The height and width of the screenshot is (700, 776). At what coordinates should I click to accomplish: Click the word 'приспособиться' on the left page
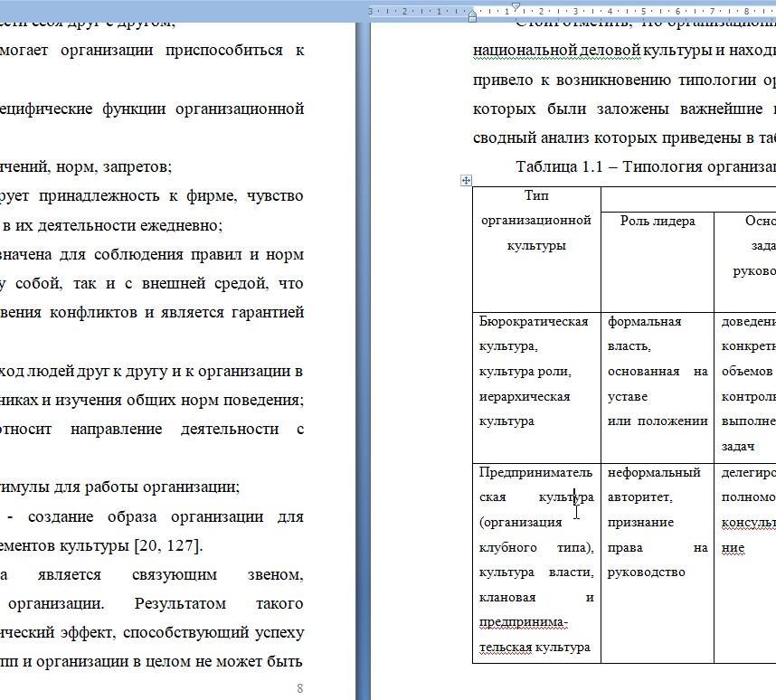pos(224,51)
